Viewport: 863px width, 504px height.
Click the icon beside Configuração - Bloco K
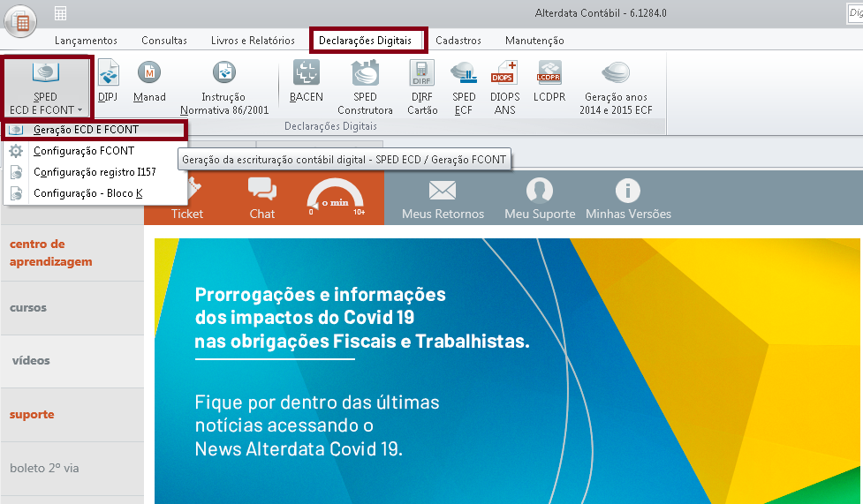(x=17, y=193)
